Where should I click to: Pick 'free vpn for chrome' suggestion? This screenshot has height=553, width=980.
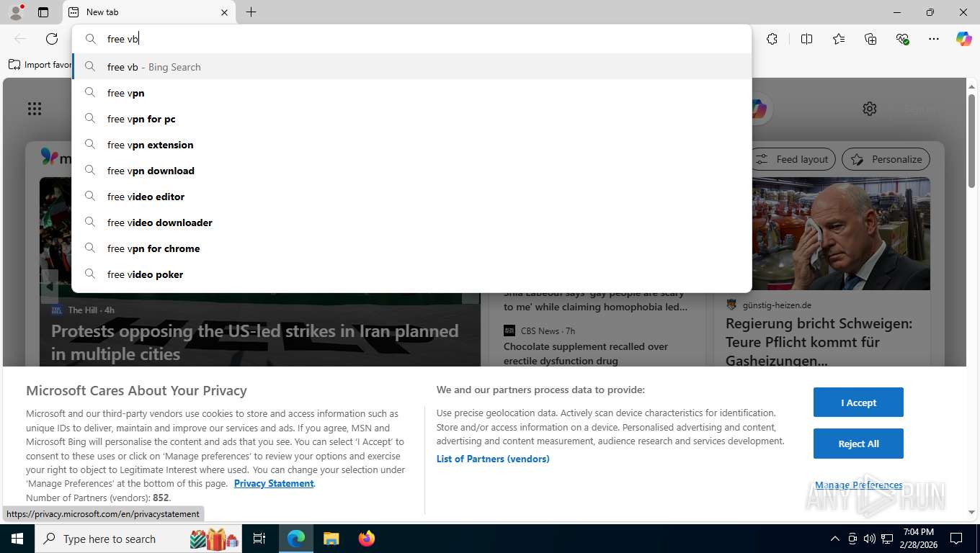point(411,248)
